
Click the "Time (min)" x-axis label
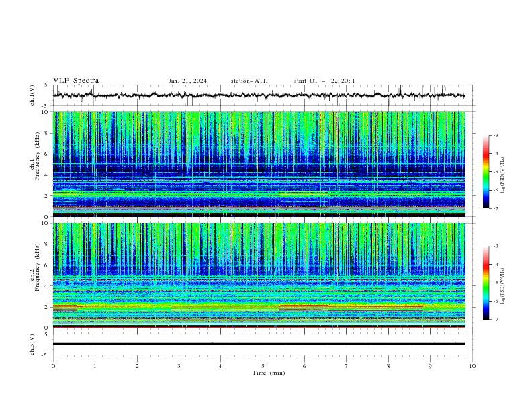pyautogui.click(x=269, y=373)
